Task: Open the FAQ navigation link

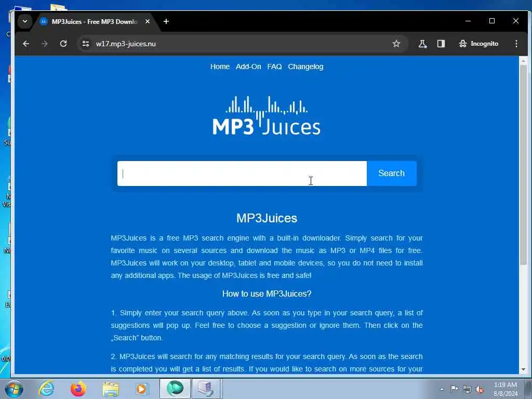Action: (274, 66)
